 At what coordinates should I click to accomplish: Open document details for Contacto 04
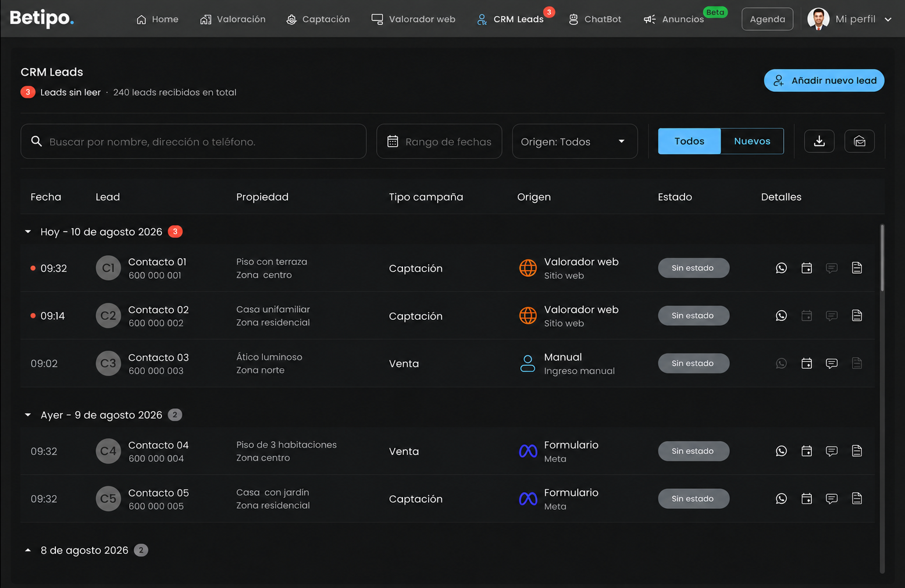point(857,451)
